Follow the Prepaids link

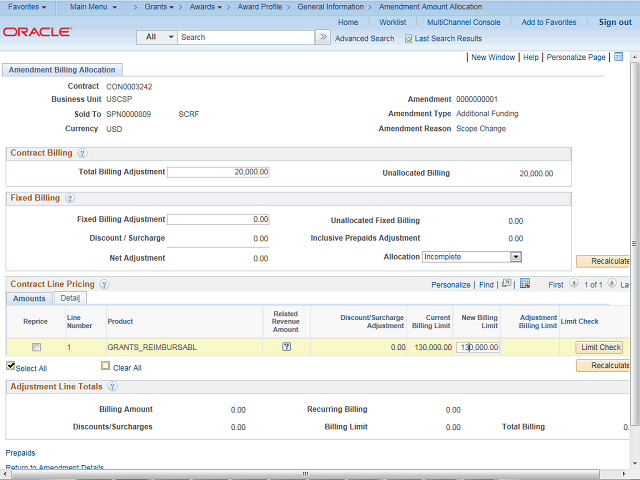tap(22, 453)
